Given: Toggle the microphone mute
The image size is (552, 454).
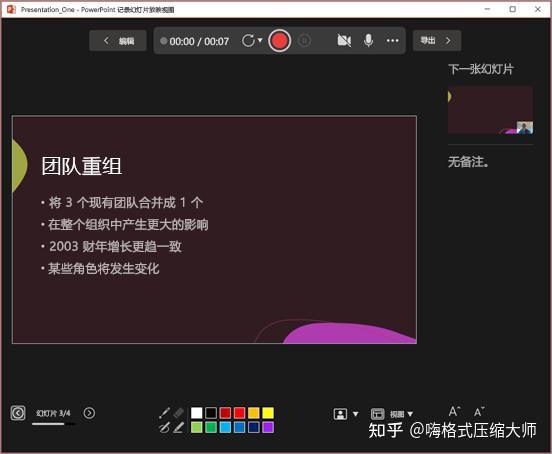Looking at the screenshot, I should coord(368,41).
